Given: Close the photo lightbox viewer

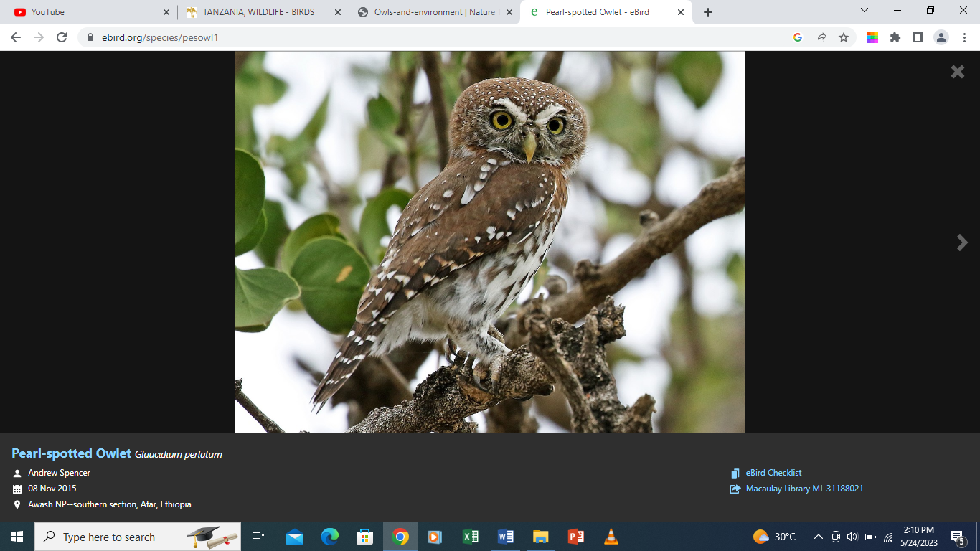Looking at the screenshot, I should 957,72.
